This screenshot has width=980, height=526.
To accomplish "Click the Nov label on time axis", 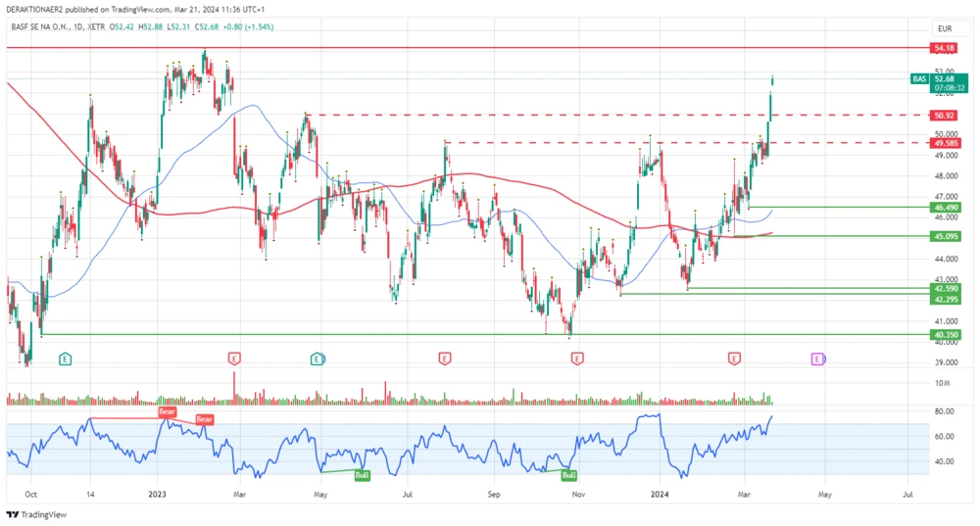I will coord(579,495).
